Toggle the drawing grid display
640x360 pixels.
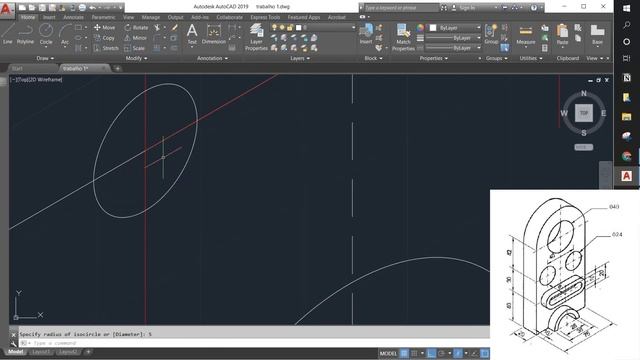coord(404,353)
